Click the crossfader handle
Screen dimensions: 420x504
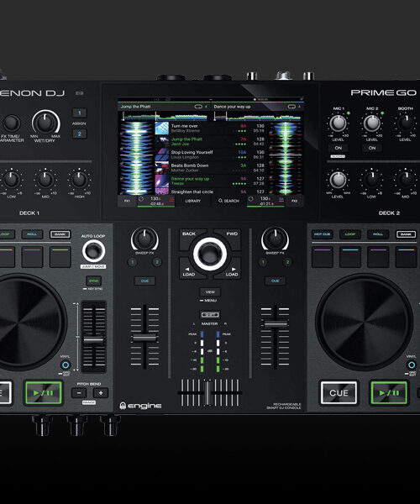coord(208,393)
